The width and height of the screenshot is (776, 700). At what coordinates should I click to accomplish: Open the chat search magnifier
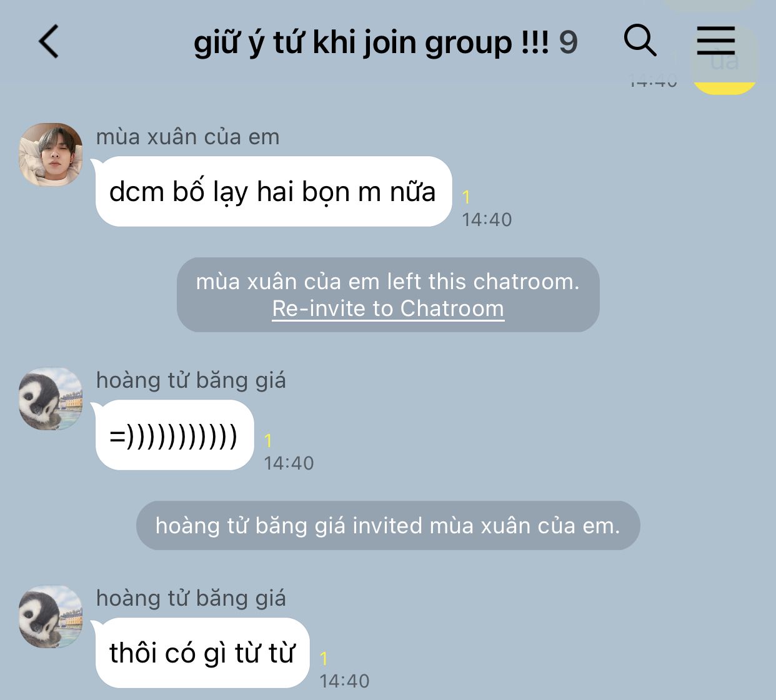[640, 41]
